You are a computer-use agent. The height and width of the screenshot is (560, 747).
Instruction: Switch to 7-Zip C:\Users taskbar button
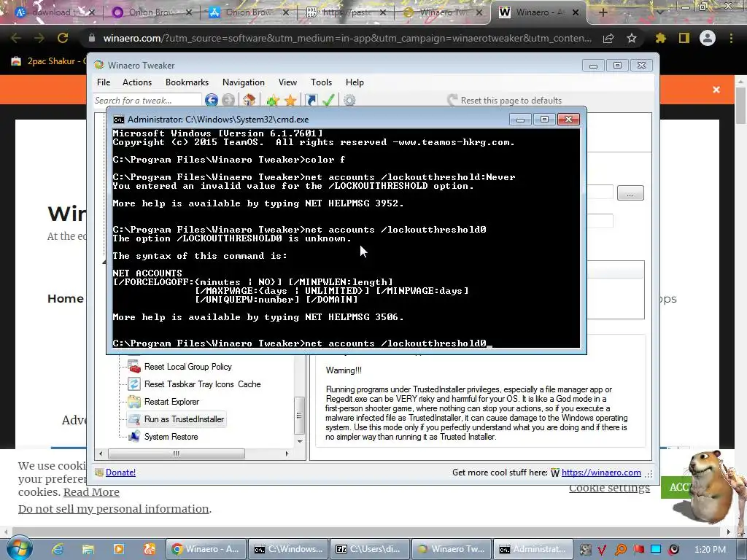[x=370, y=549]
